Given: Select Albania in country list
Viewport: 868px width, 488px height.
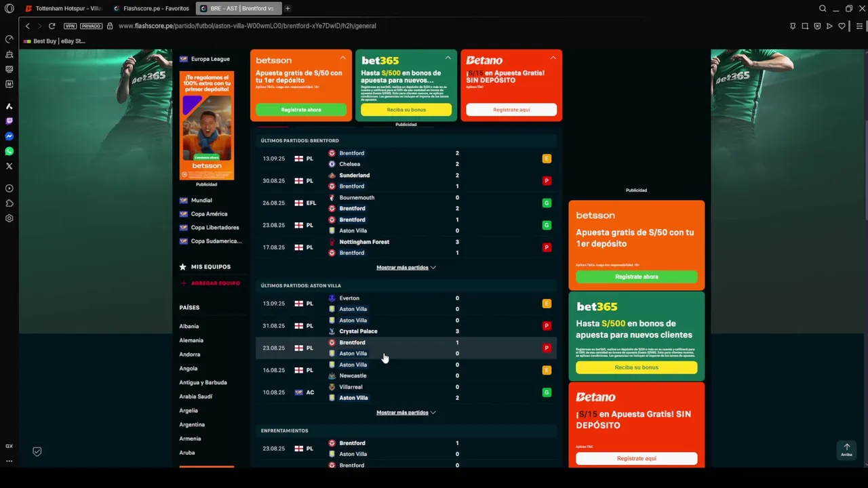Looking at the screenshot, I should pos(189,327).
